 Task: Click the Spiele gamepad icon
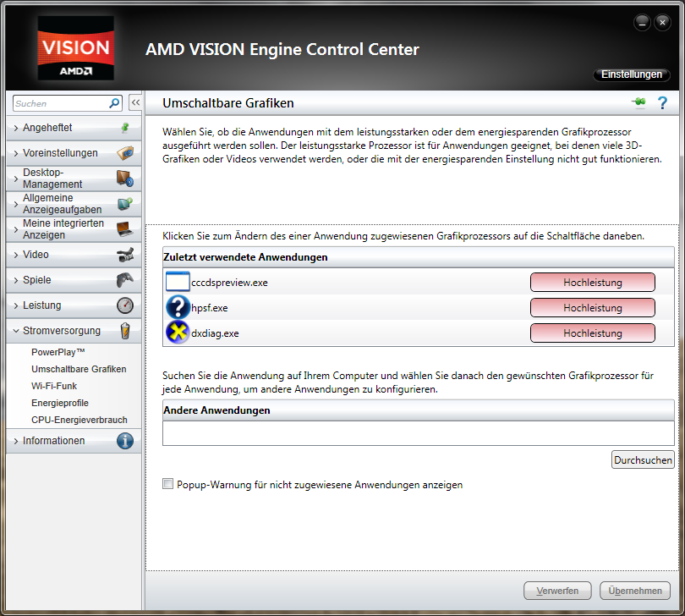point(127,279)
